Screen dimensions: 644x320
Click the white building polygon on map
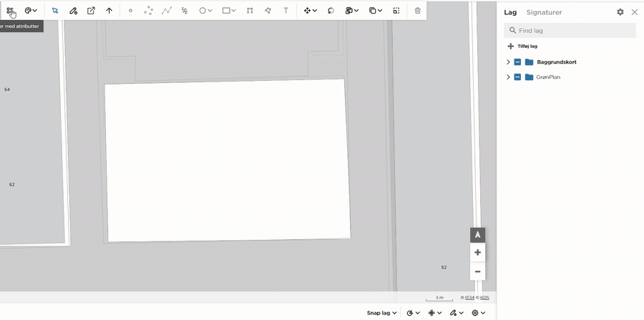pos(227,160)
